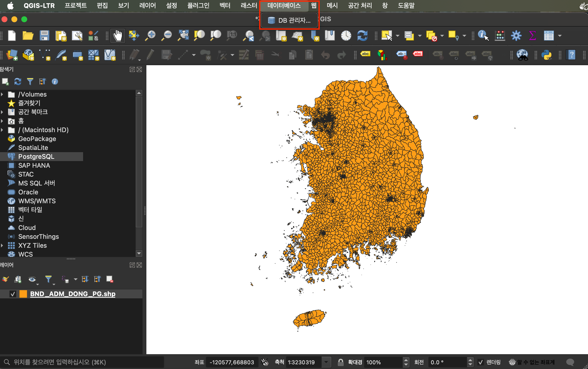Click the orange layer color swatch
This screenshot has width=588, height=369.
point(23,294)
